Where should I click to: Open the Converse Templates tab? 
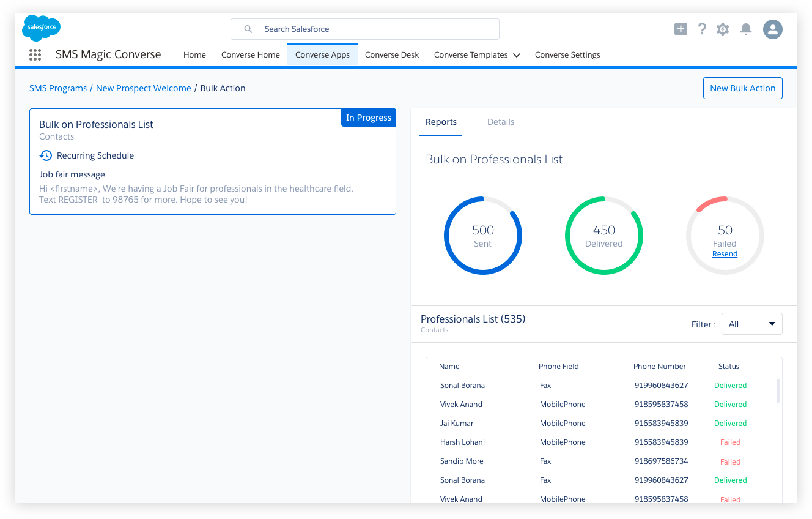(x=471, y=54)
